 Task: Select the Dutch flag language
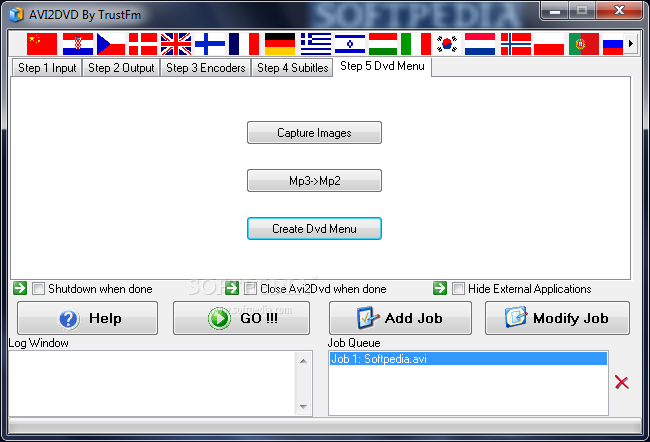point(480,44)
